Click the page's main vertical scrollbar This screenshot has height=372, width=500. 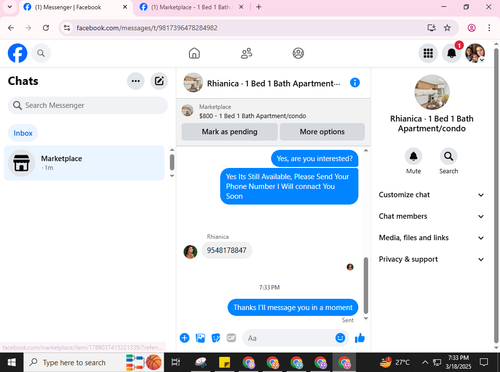point(496,196)
